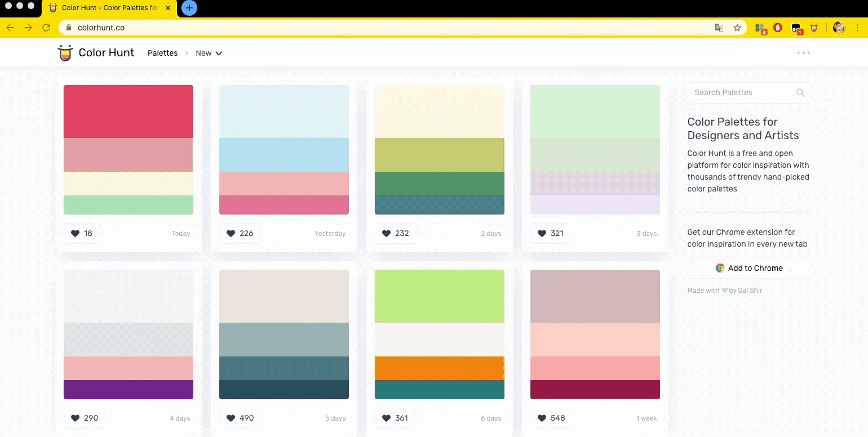Toggle like on the 548-likes palette

click(x=550, y=418)
